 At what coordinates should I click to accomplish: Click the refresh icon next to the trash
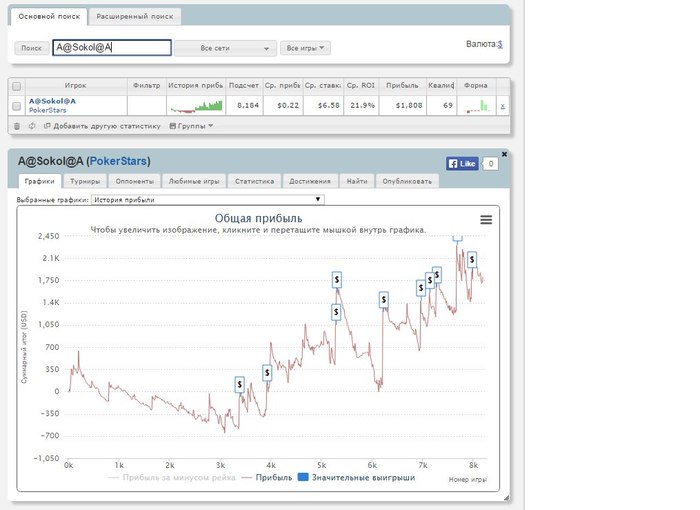(x=32, y=126)
